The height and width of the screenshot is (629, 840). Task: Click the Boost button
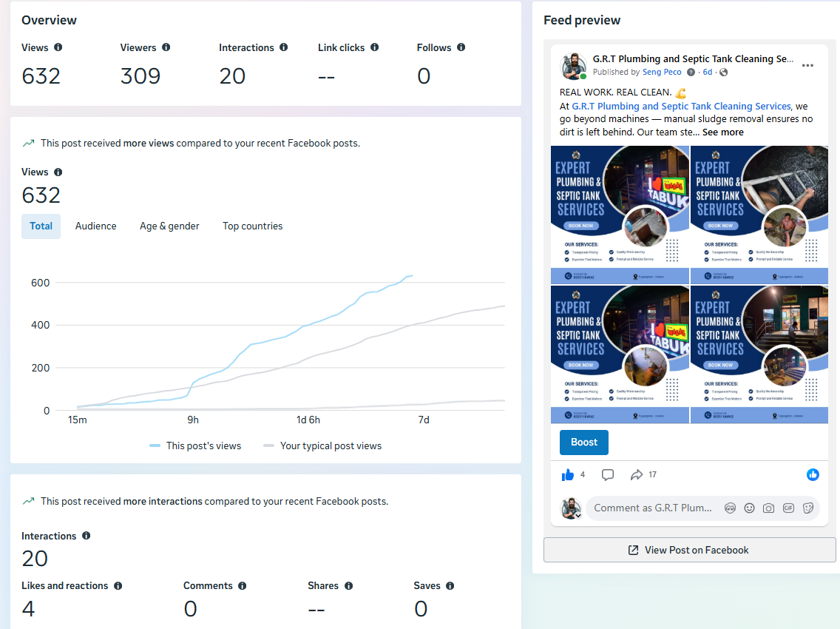(x=584, y=443)
